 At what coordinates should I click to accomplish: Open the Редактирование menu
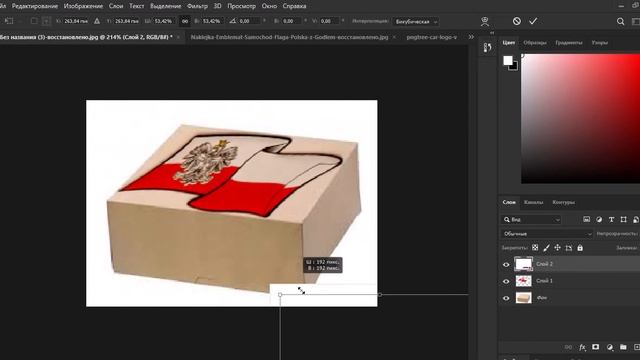(35, 6)
